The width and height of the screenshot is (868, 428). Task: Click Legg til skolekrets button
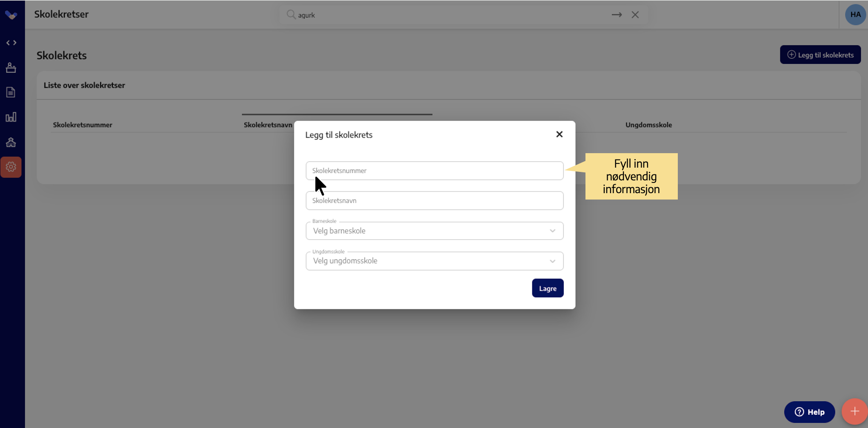(x=820, y=55)
